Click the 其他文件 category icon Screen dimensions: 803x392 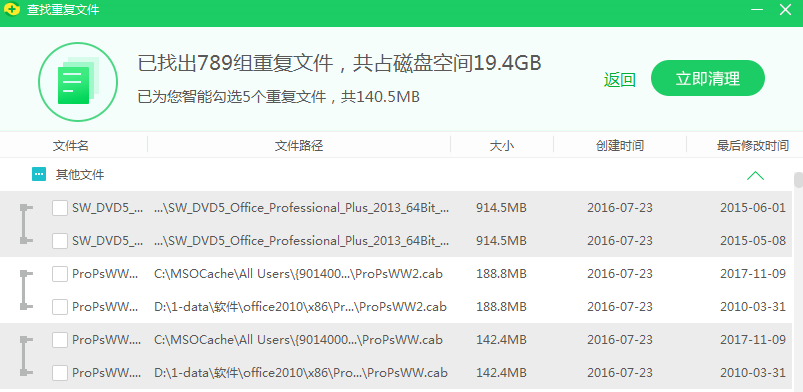click(x=38, y=175)
